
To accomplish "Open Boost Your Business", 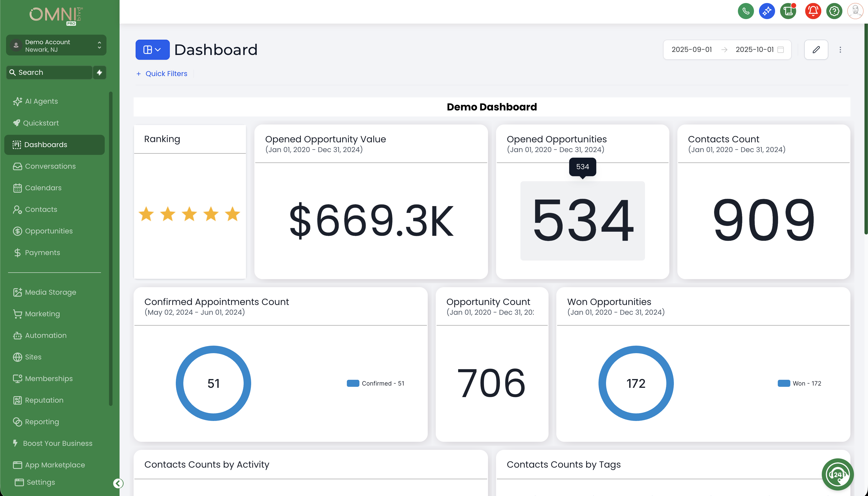I will [58, 443].
